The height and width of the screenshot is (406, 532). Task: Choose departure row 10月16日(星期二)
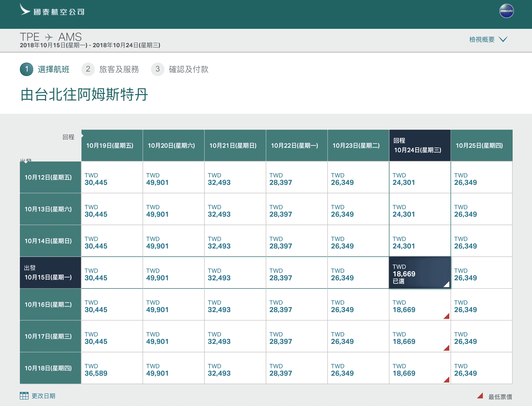[x=50, y=304]
